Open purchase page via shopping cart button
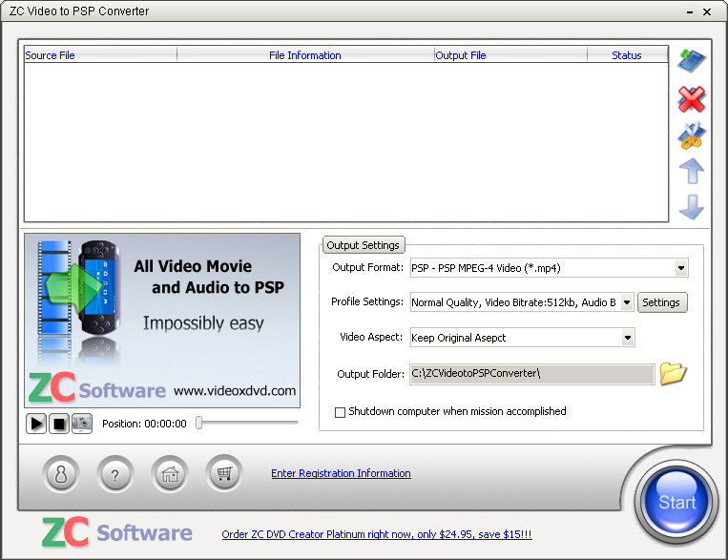The width and height of the screenshot is (728, 560). (224, 474)
